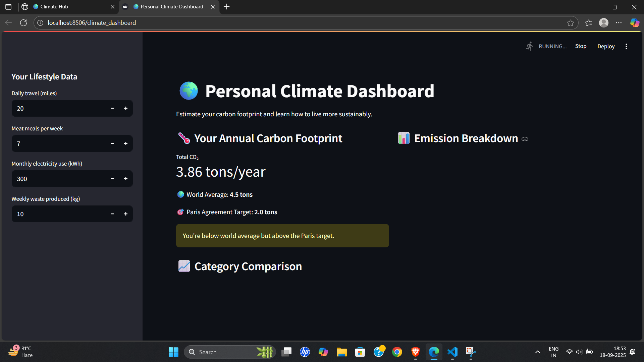Open browser Settings and more menu
Viewport: 644px width, 362px height.
pos(619,23)
